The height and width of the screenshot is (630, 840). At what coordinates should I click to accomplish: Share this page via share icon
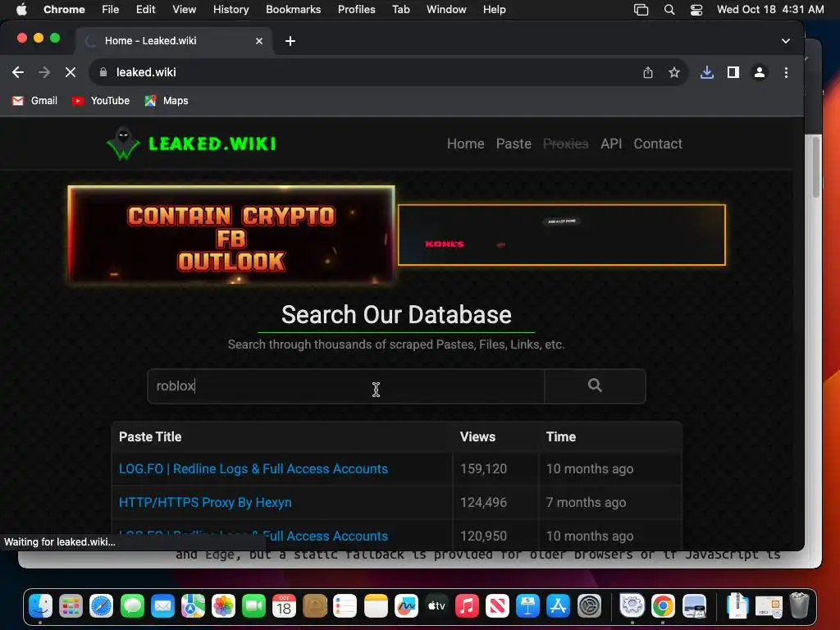(648, 72)
